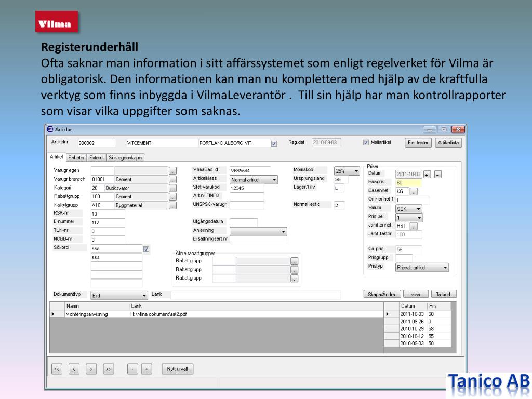Open lookup button beside Jämf.enhet HST

tap(413, 226)
